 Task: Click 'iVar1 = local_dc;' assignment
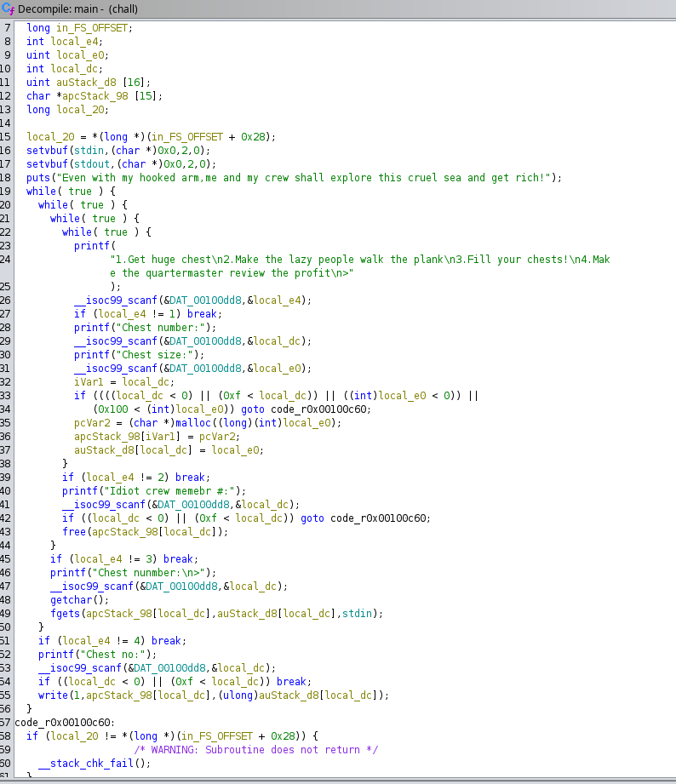point(124,382)
